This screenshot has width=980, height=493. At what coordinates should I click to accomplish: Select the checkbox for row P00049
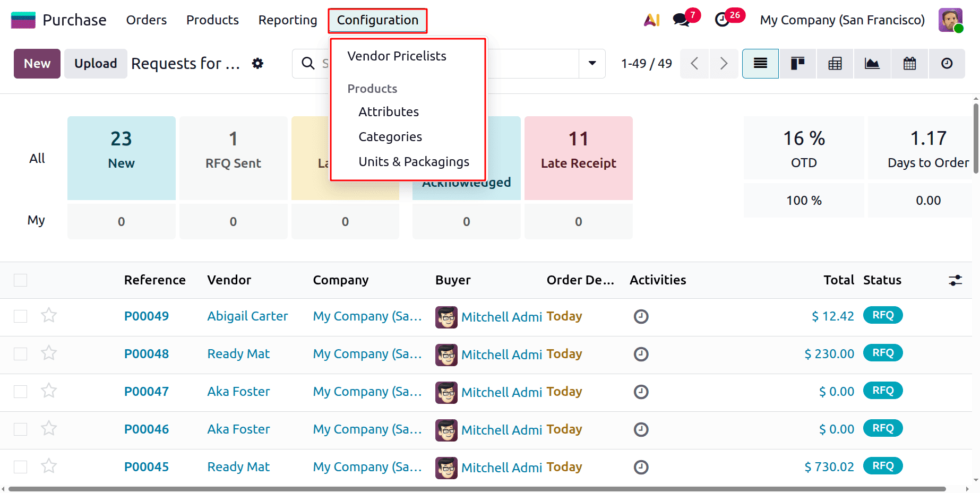coord(20,316)
